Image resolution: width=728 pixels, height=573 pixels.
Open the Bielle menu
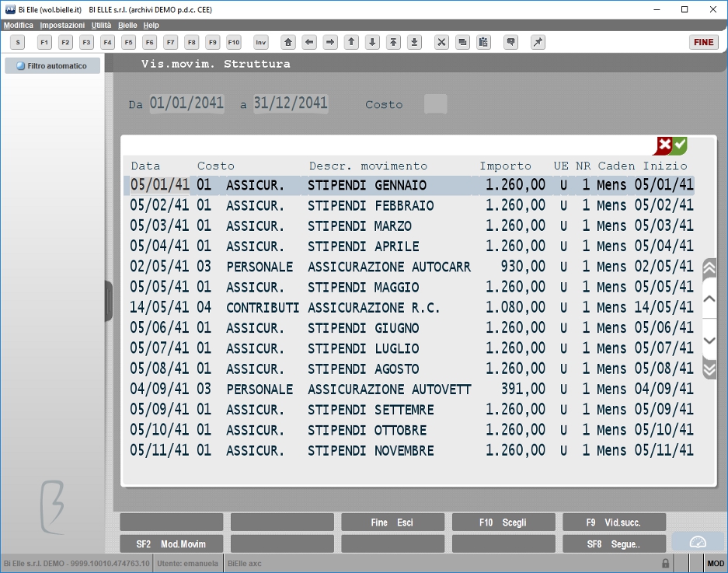(127, 25)
